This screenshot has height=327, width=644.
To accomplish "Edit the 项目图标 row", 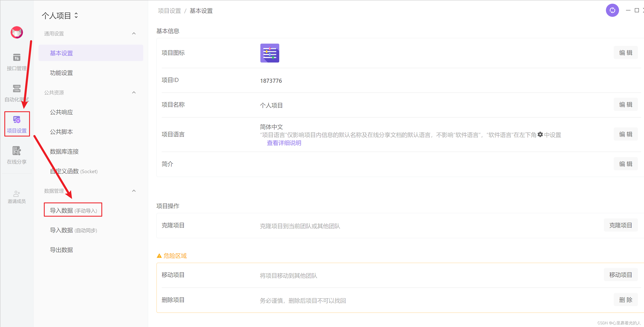I will coord(626,53).
